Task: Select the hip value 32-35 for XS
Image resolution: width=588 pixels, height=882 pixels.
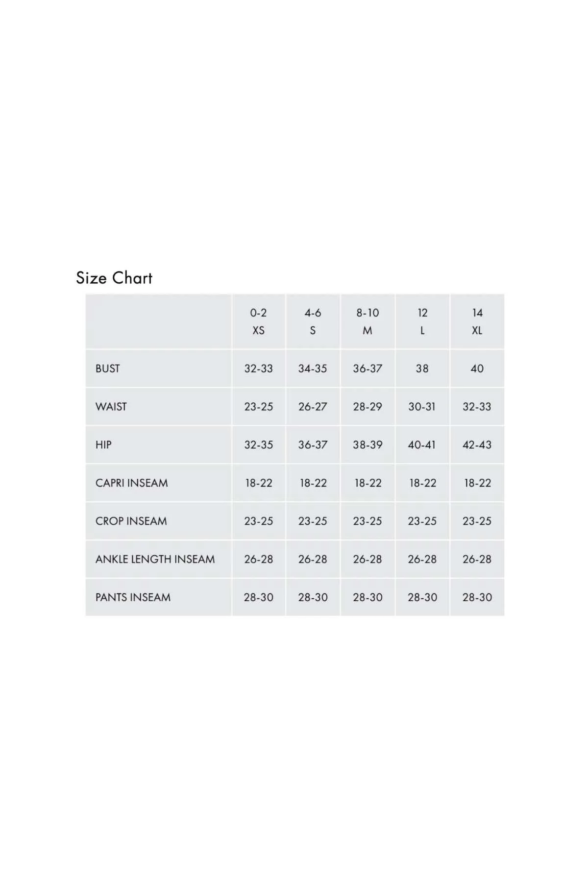Action: [259, 445]
